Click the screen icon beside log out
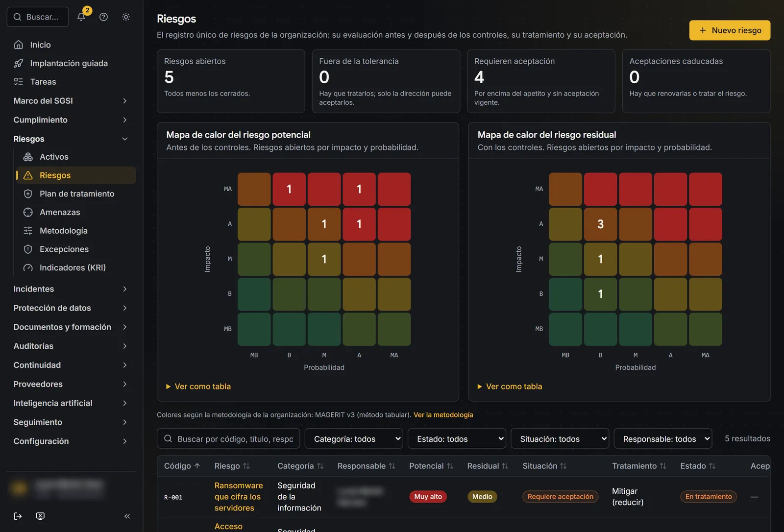This screenshot has height=532, width=784. click(40, 516)
